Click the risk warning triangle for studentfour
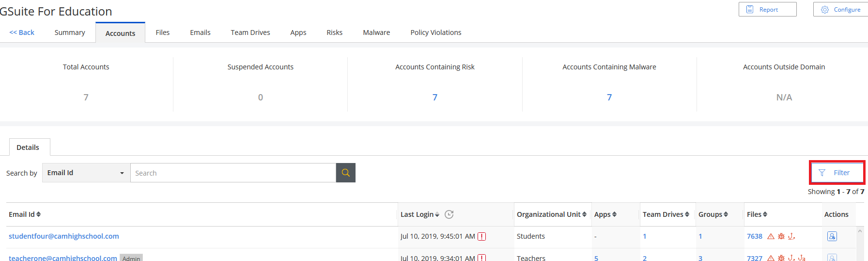Viewport: 868px width, 261px height. tap(771, 236)
